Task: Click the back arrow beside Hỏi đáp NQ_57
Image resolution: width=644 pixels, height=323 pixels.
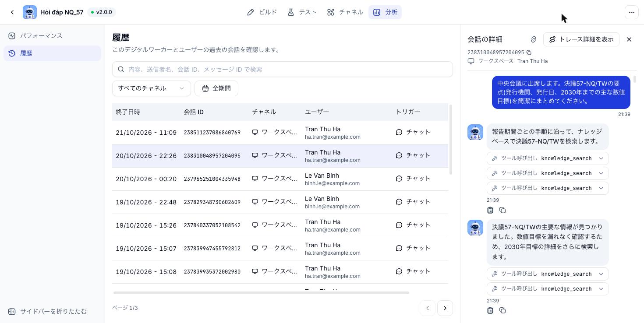Action: 12,12
